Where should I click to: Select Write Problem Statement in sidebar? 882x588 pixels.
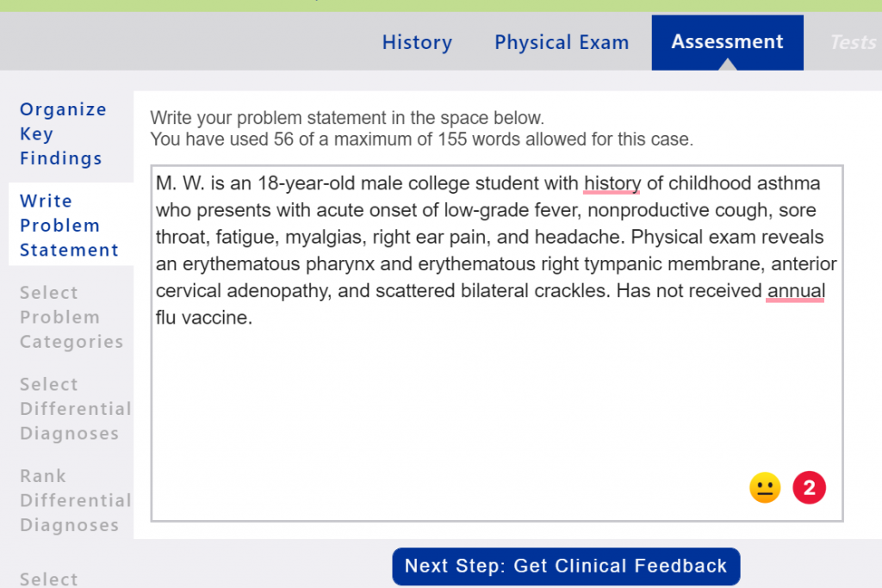click(x=69, y=225)
